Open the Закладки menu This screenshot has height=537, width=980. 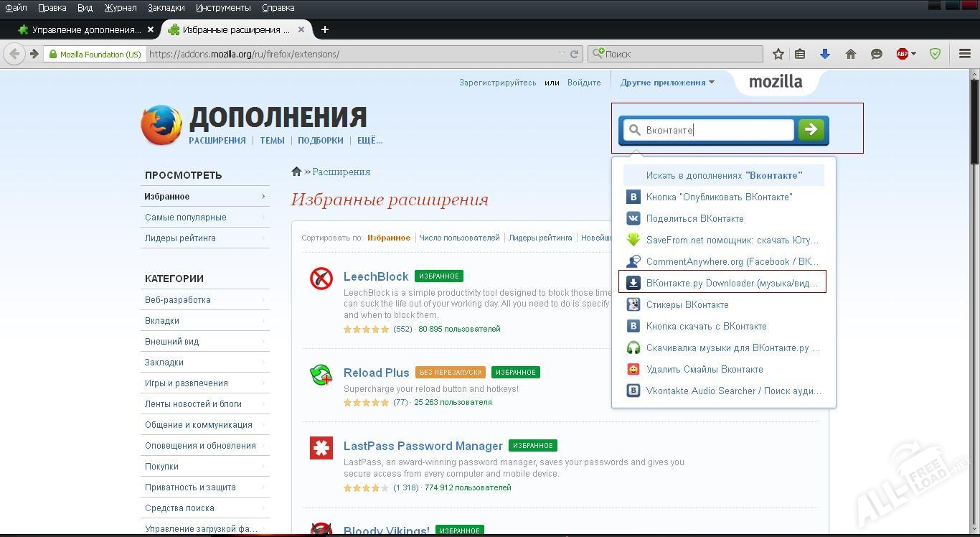pyautogui.click(x=166, y=8)
